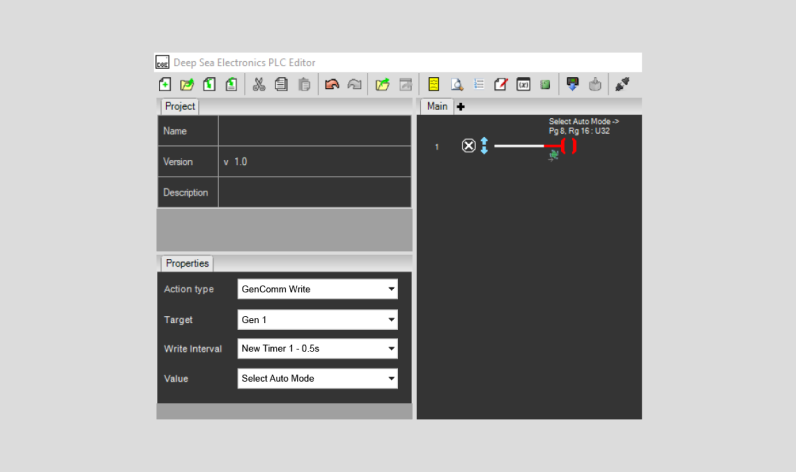Click the project Name input field
Image resolution: width=796 pixels, height=473 pixels.
(315, 131)
